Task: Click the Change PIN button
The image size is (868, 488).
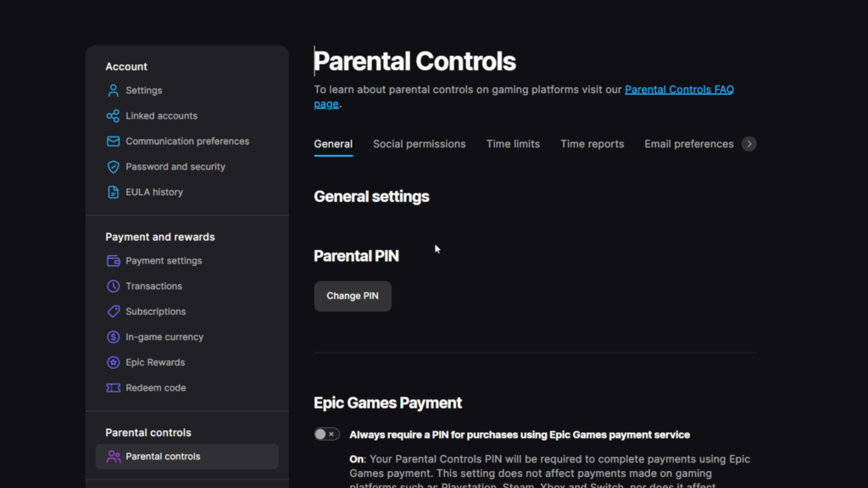Action: 353,296
